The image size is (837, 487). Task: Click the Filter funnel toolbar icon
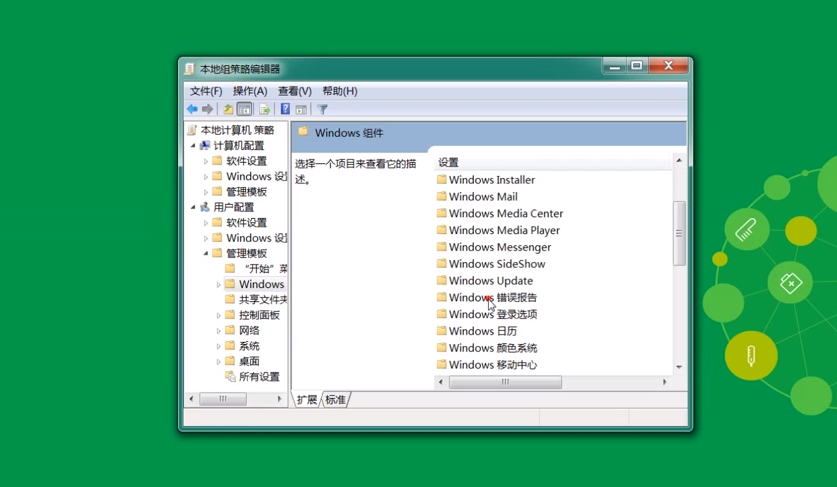(x=322, y=109)
